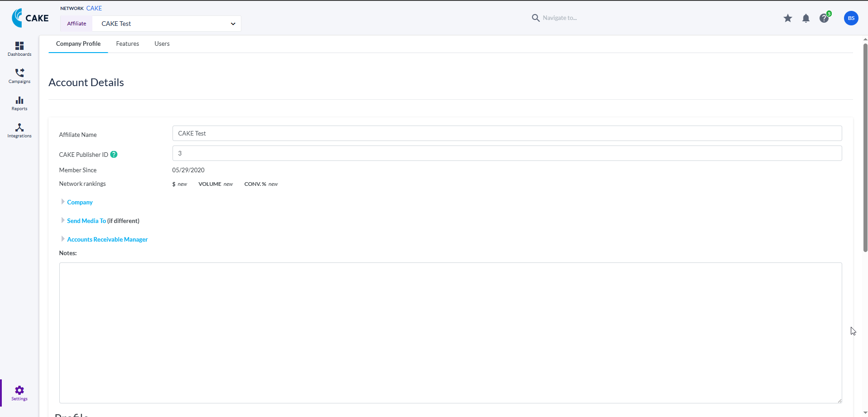This screenshot has width=868, height=417.
Task: Click the member since date 05/29/2020
Action: [188, 170]
